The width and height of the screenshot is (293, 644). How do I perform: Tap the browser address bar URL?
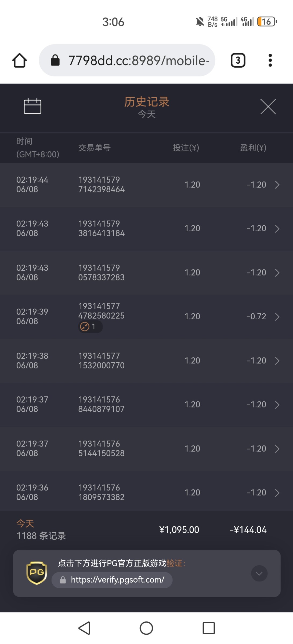138,61
